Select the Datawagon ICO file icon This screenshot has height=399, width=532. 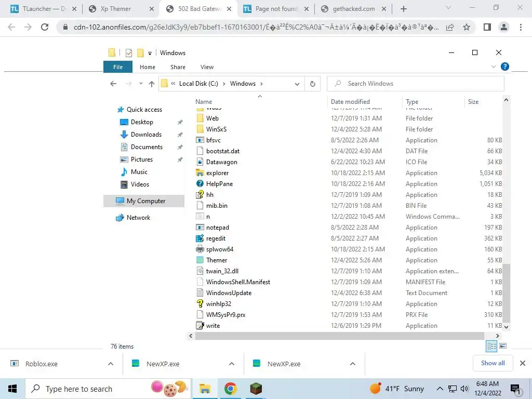click(200, 162)
